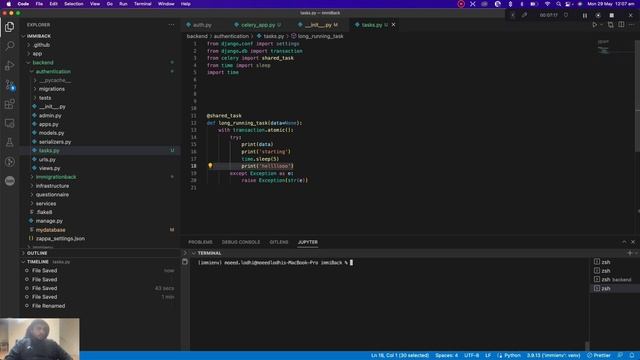The width and height of the screenshot is (640, 360).
Task: Select zsh backend terminal instance
Action: pyautogui.click(x=614, y=280)
